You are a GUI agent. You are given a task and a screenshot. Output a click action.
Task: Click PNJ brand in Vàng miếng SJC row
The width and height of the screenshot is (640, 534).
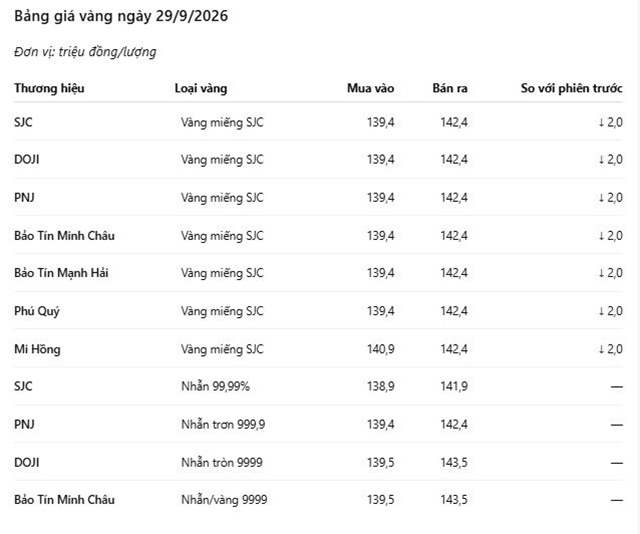24,197
